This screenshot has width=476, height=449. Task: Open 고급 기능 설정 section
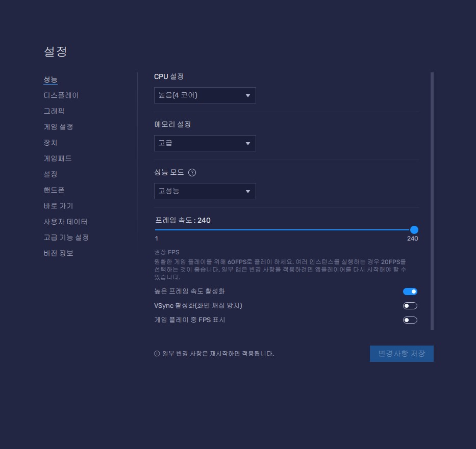(x=66, y=237)
